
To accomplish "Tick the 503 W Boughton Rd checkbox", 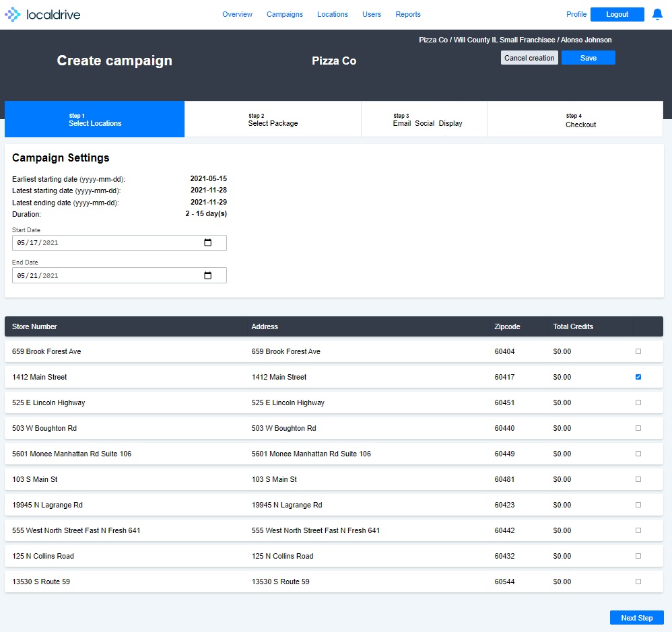I will [638, 428].
